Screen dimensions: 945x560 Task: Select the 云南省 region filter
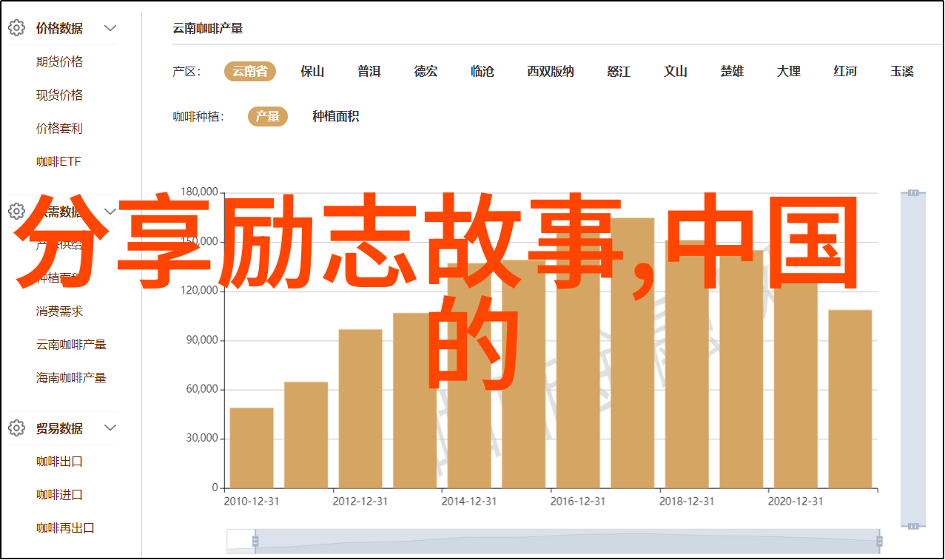[250, 72]
